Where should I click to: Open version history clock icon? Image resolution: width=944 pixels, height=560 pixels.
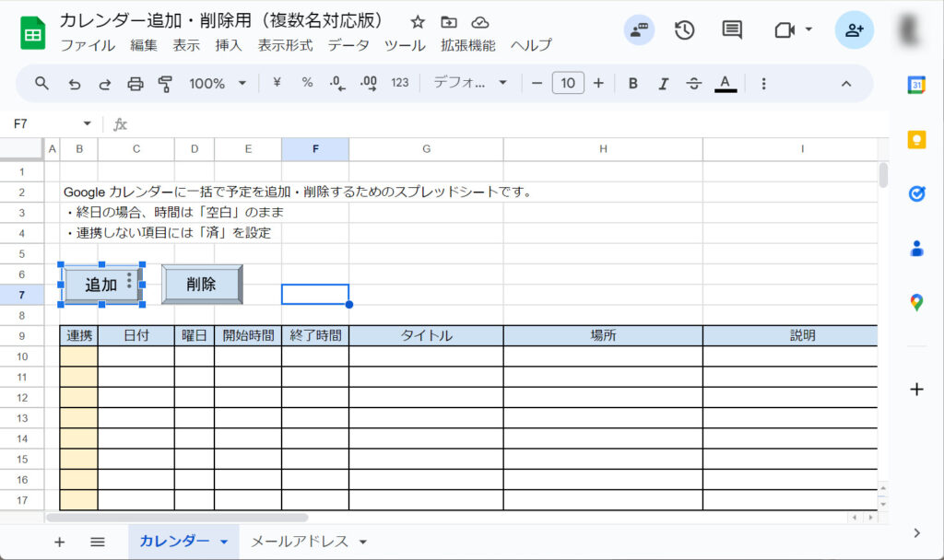click(684, 30)
